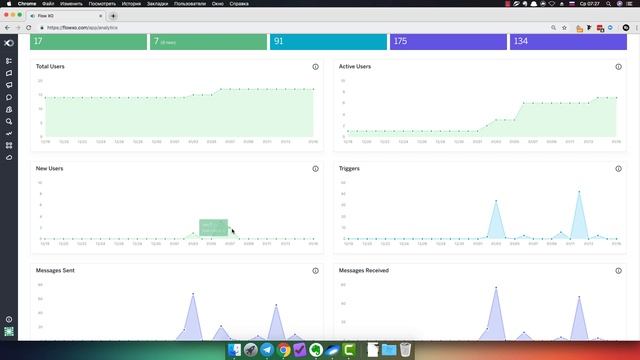The image size is (640, 360).
Task: Open the chat bubble icon in sidebar
Action: (x=9, y=97)
